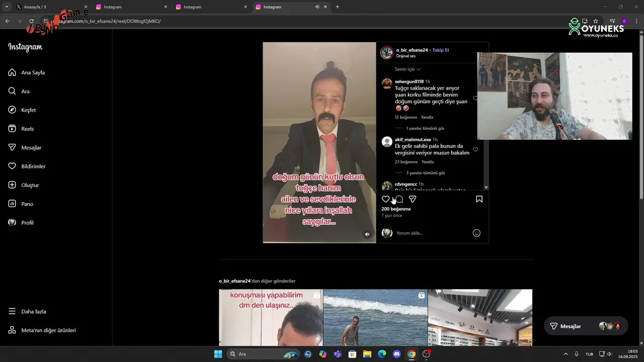Like the reel with heart icon
Screen dimensions: 644x362
(x=385, y=199)
